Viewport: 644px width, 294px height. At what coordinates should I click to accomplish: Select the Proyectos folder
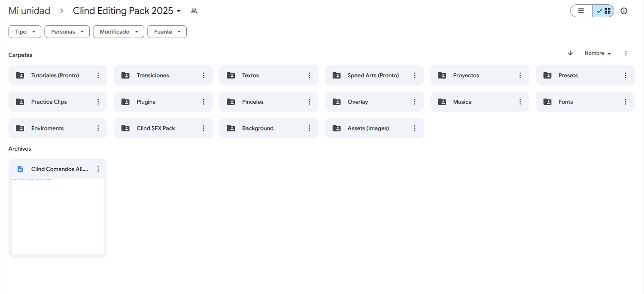pos(466,76)
